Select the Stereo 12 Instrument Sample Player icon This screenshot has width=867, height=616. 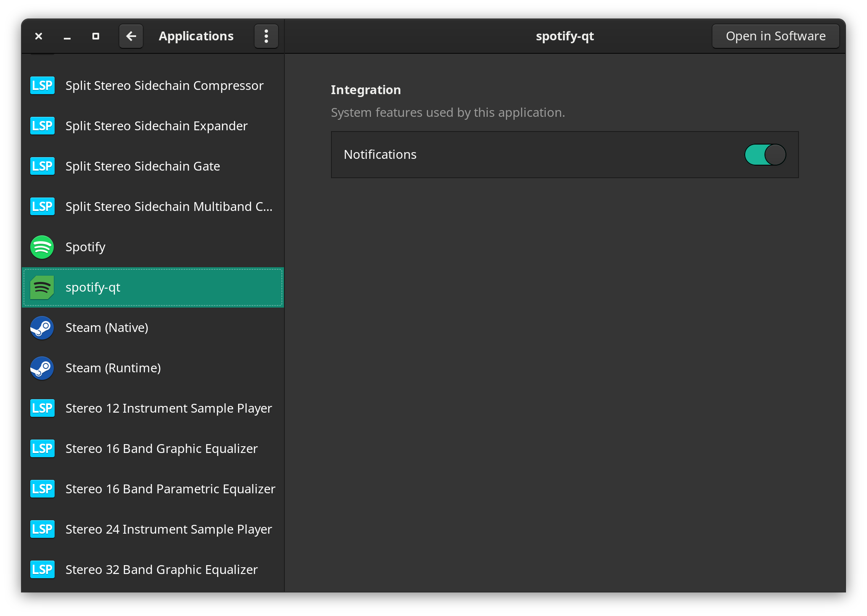pos(42,408)
